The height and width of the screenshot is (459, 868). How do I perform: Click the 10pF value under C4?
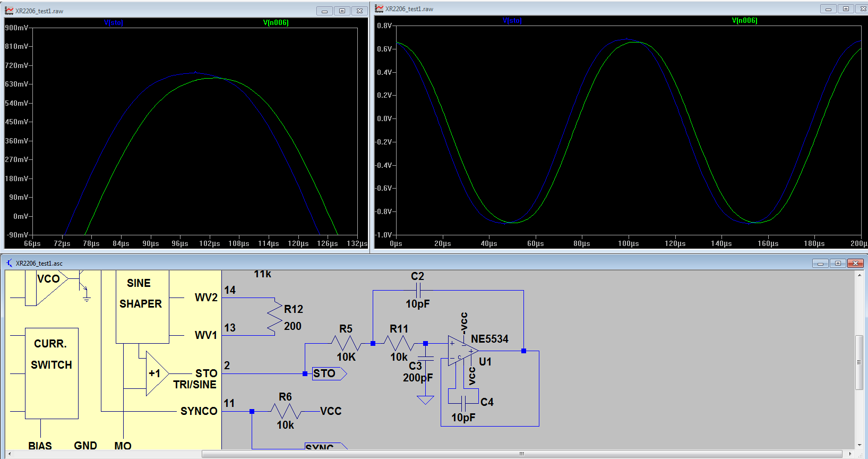[x=463, y=418]
